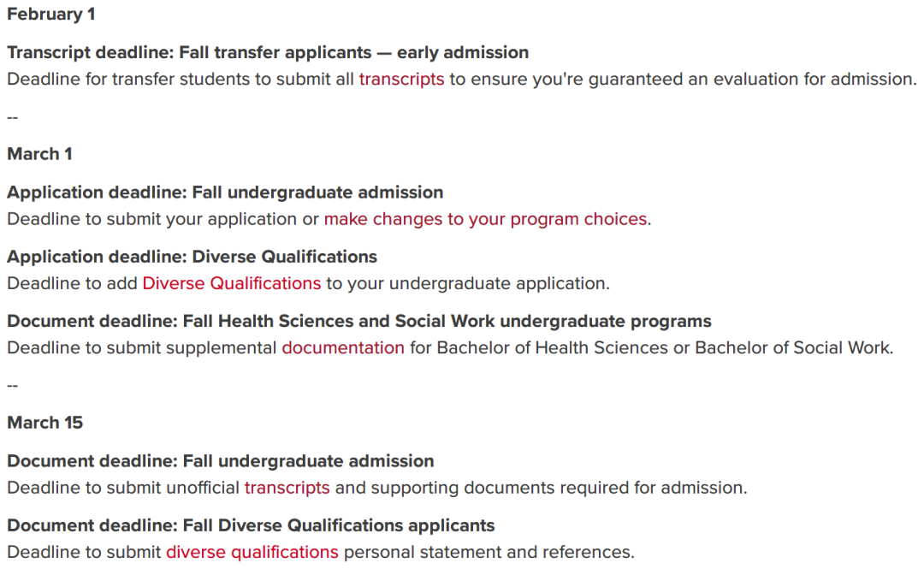
Task: Click the February 1 date heading
Action: [51, 15]
